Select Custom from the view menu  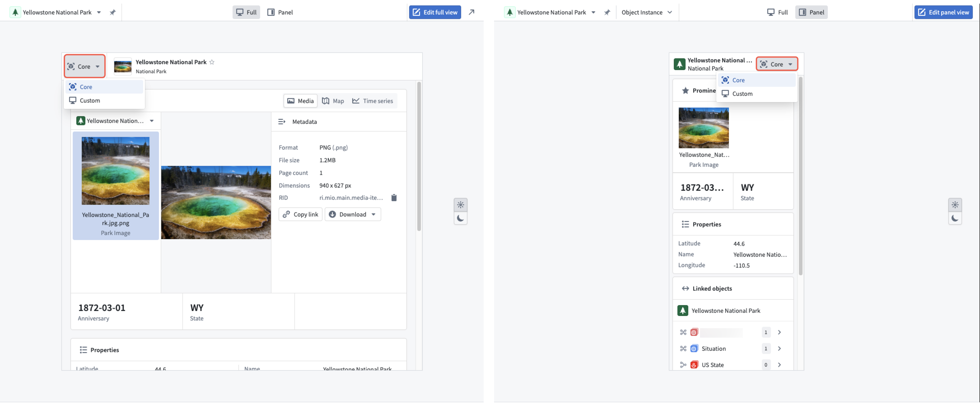[x=90, y=100]
